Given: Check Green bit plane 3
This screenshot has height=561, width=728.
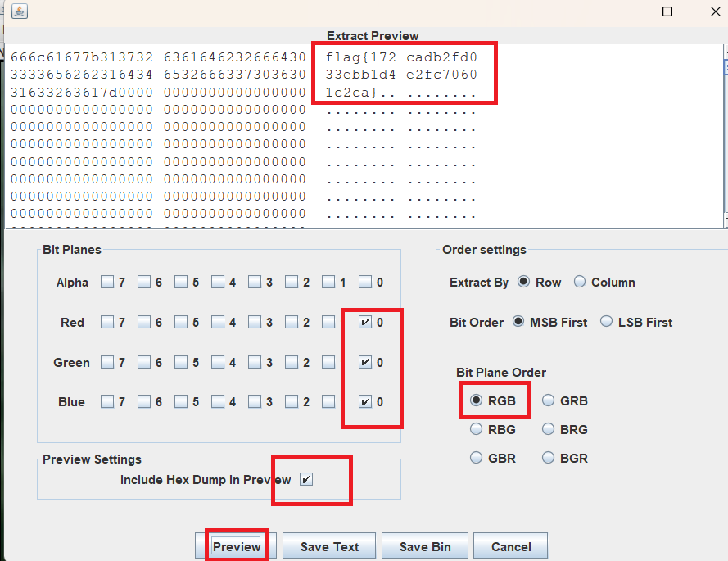Looking at the screenshot, I should coord(255,362).
